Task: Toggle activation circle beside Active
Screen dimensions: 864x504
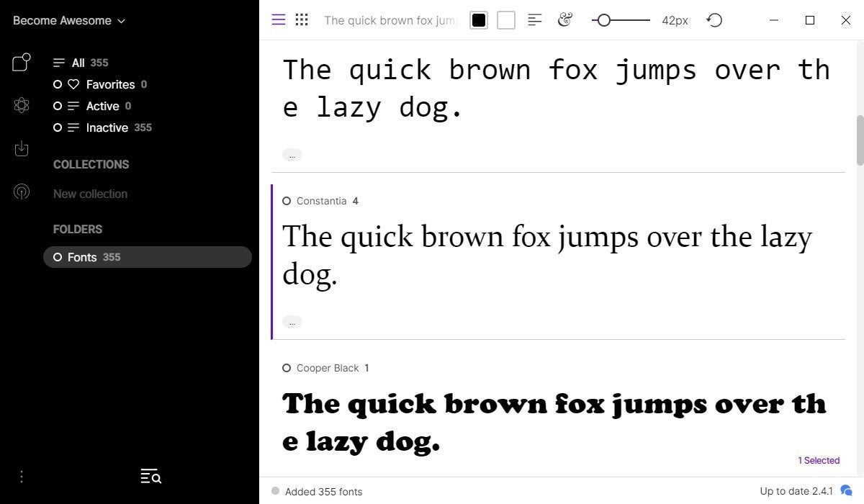Action: pos(58,106)
